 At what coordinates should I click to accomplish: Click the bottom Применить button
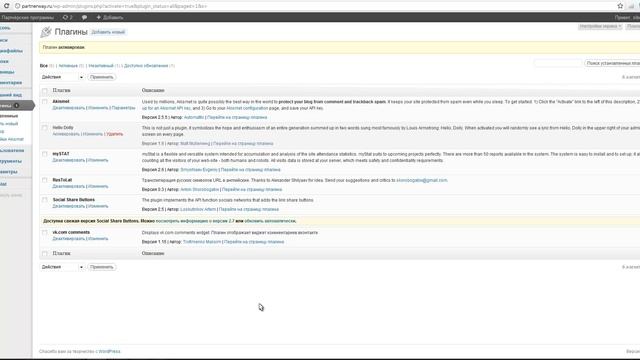pos(102,267)
